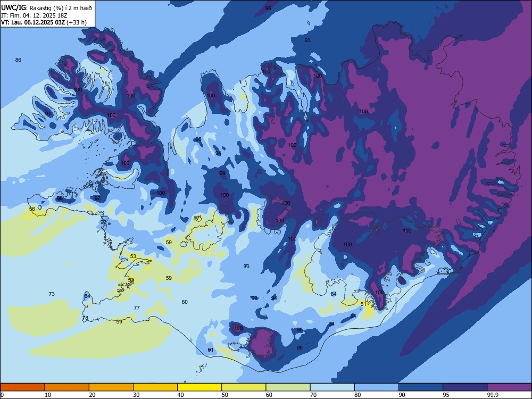Screen dimensions: 532x399
Task: Click the humidity value '91' on the map
Action: [210, 350]
